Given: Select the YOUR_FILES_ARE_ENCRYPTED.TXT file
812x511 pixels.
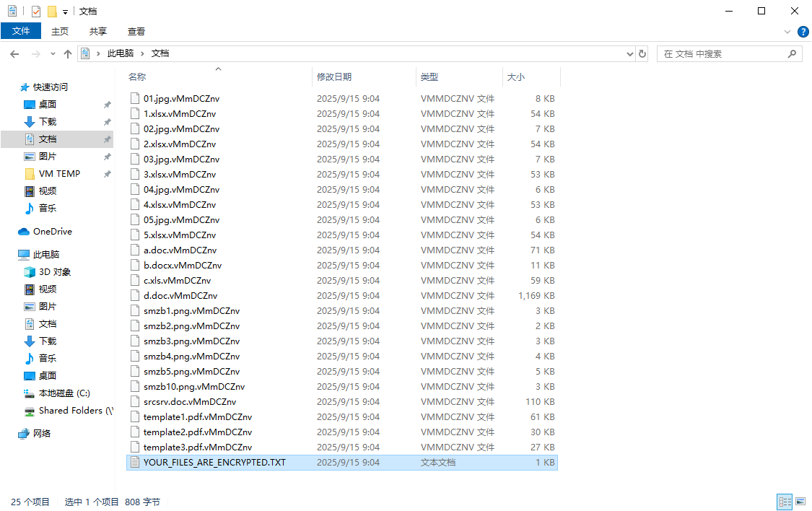Looking at the screenshot, I should [214, 463].
